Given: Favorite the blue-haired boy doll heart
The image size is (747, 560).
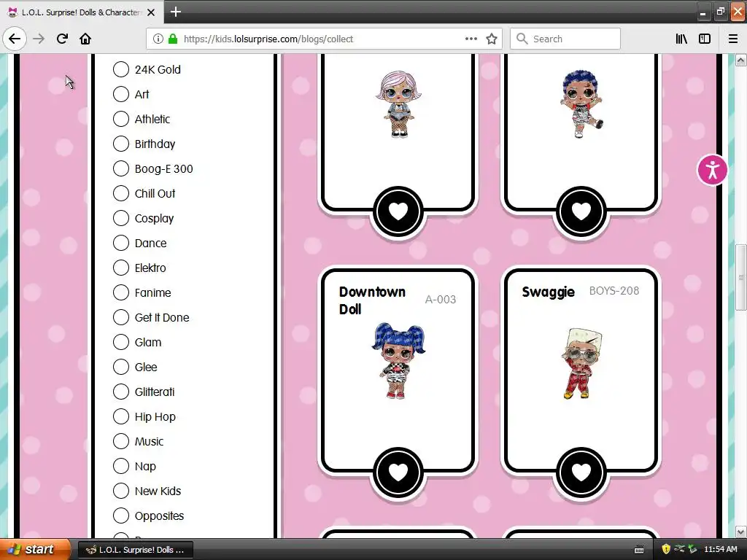Looking at the screenshot, I should (x=581, y=211).
